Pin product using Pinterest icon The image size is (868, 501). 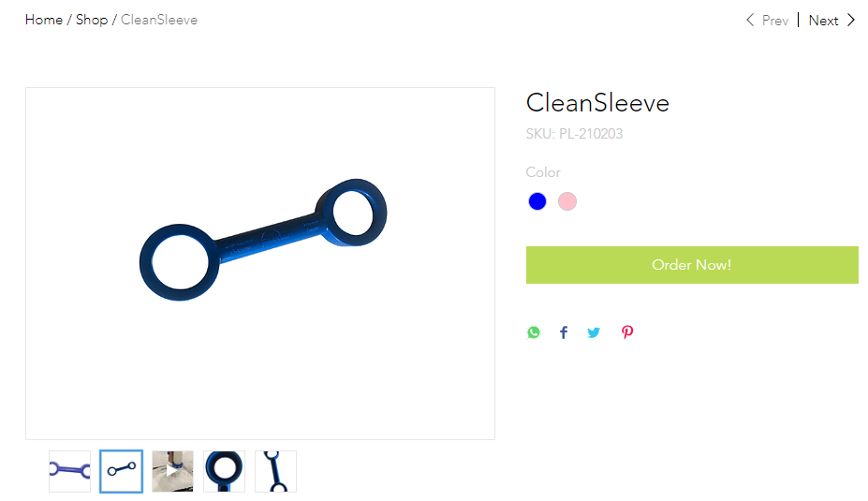(627, 332)
